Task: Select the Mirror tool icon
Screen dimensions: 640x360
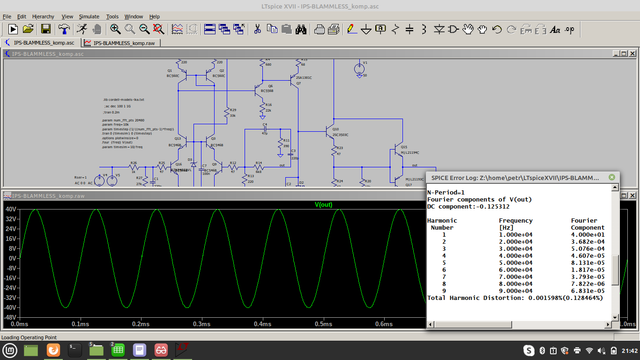Action: click(540, 29)
